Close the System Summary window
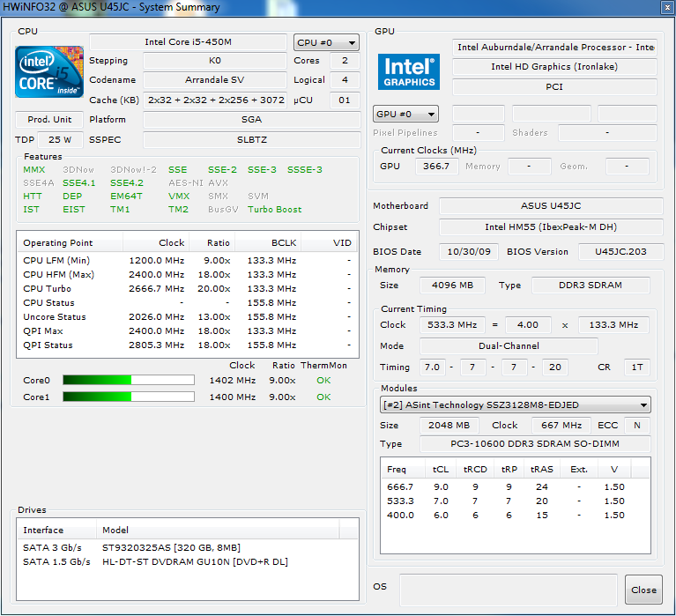 (x=667, y=7)
